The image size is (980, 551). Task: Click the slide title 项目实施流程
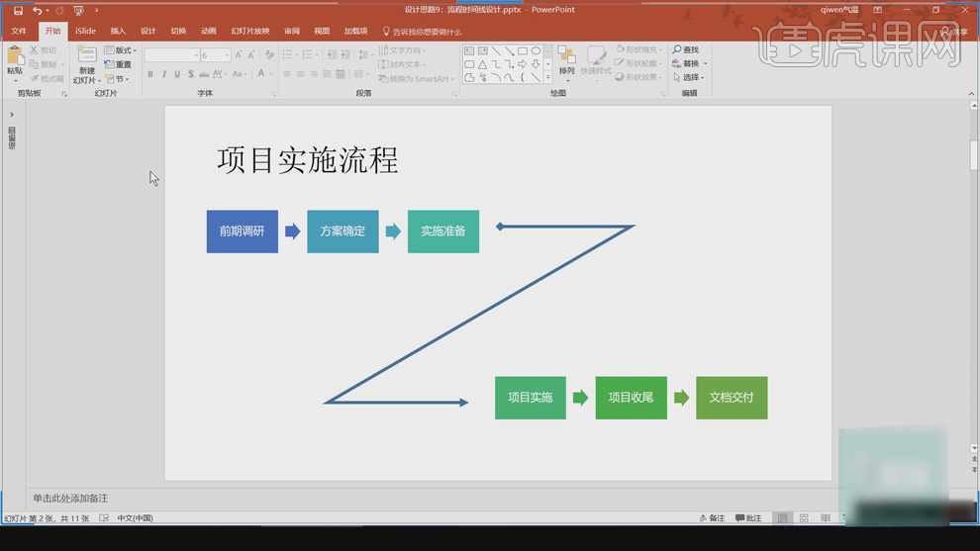308,160
